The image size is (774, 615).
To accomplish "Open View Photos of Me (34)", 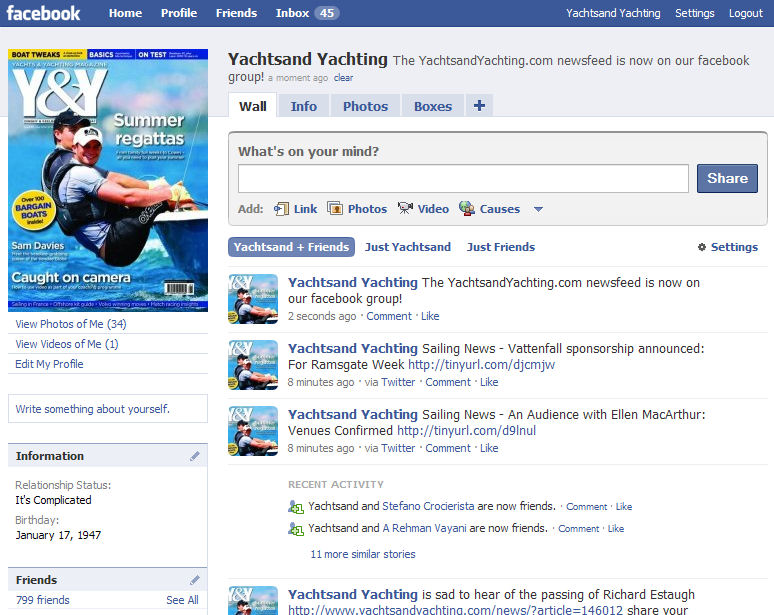I will 71,324.
